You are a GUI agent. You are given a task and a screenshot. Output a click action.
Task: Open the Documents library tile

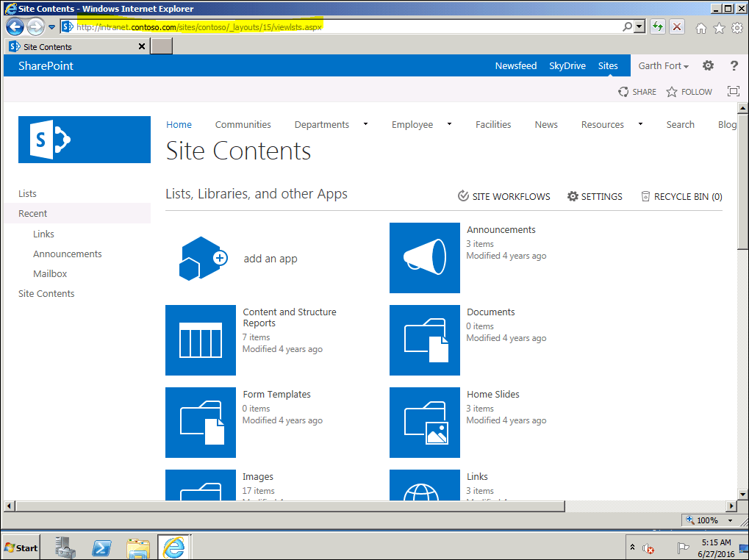coord(425,340)
